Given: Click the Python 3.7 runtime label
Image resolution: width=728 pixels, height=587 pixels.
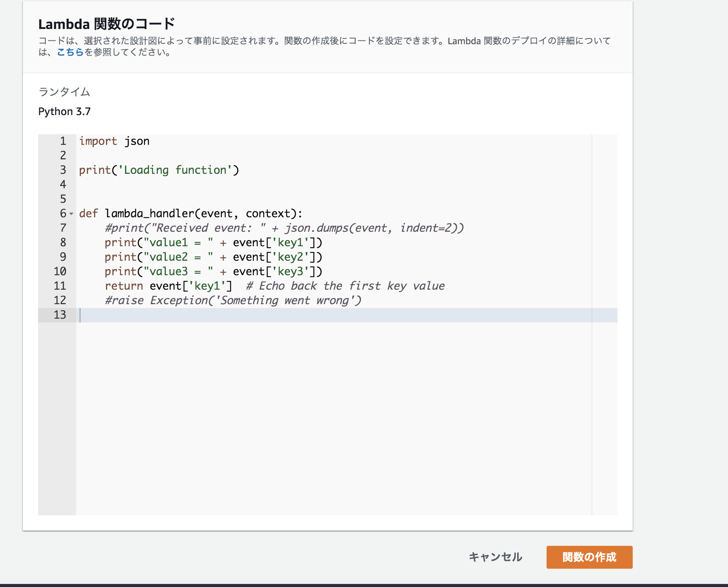Looking at the screenshot, I should point(65,111).
